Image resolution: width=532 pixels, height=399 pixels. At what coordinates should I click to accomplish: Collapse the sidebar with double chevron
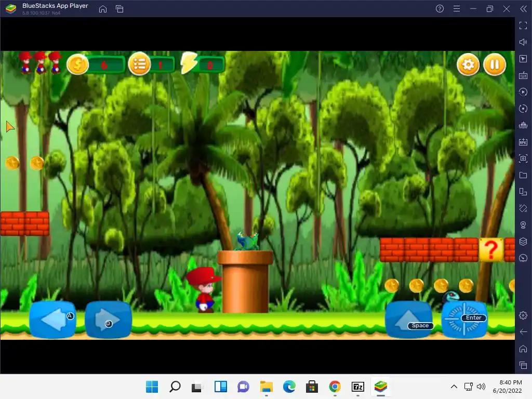tap(524, 9)
